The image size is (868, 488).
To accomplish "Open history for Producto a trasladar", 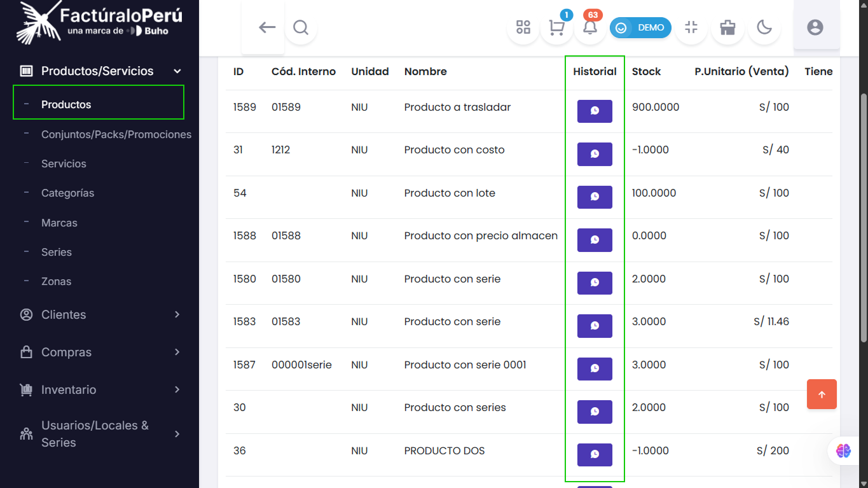I will (595, 111).
